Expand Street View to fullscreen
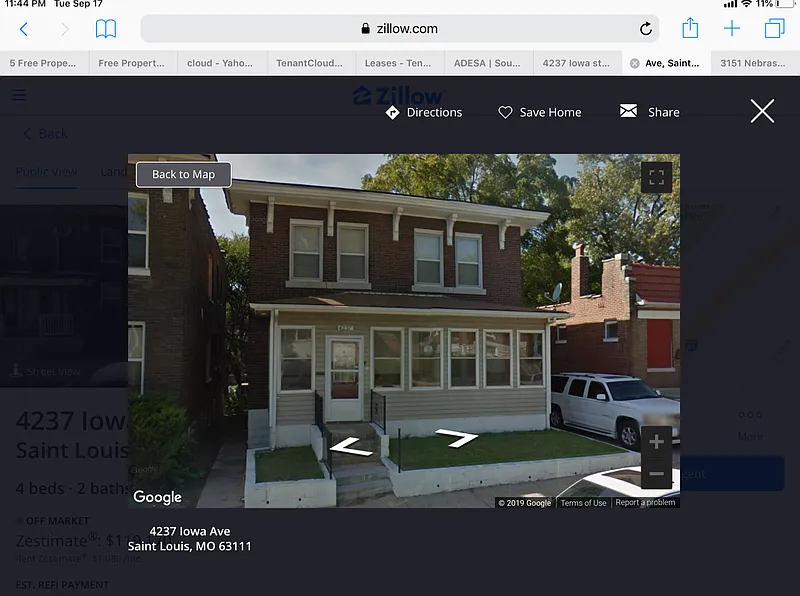800x596 pixels. 656,177
